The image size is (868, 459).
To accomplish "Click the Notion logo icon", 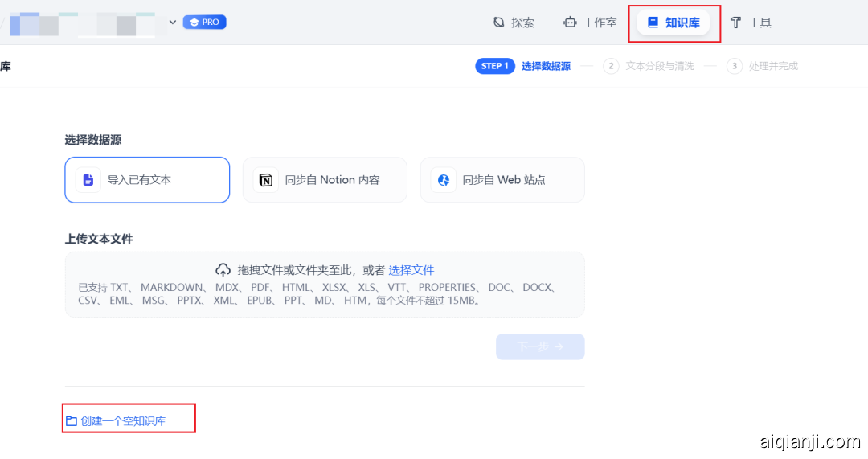I will pyautogui.click(x=266, y=180).
